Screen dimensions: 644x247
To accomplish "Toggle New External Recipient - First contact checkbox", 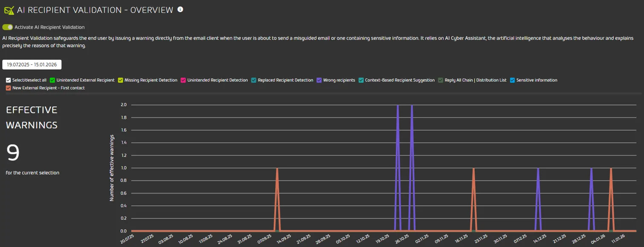I will [x=8, y=88].
